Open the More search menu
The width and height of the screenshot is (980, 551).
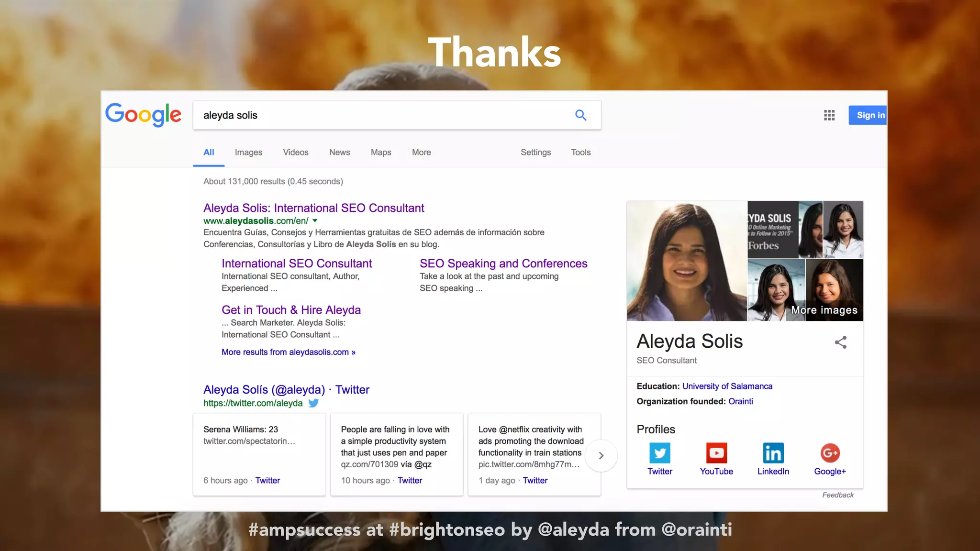pyautogui.click(x=422, y=153)
